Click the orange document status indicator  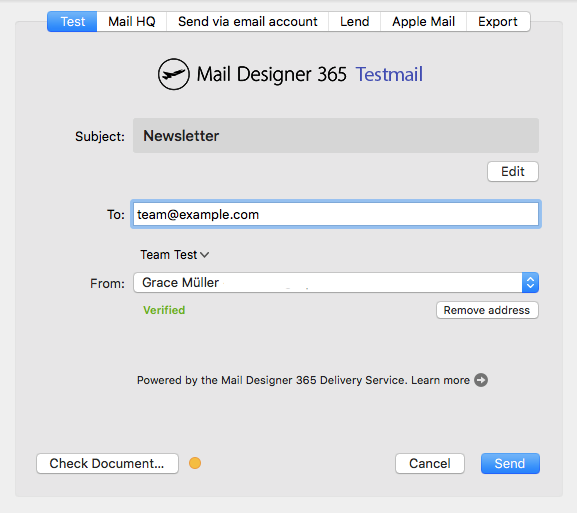click(x=195, y=463)
